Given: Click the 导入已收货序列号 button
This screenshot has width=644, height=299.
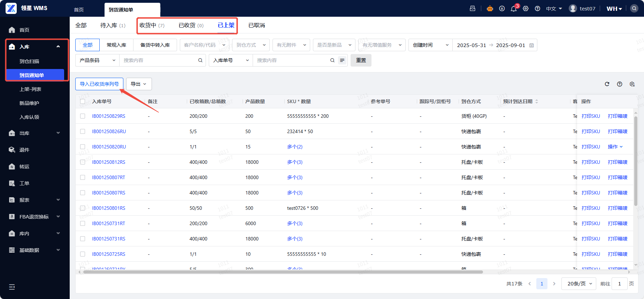Looking at the screenshot, I should coord(99,84).
